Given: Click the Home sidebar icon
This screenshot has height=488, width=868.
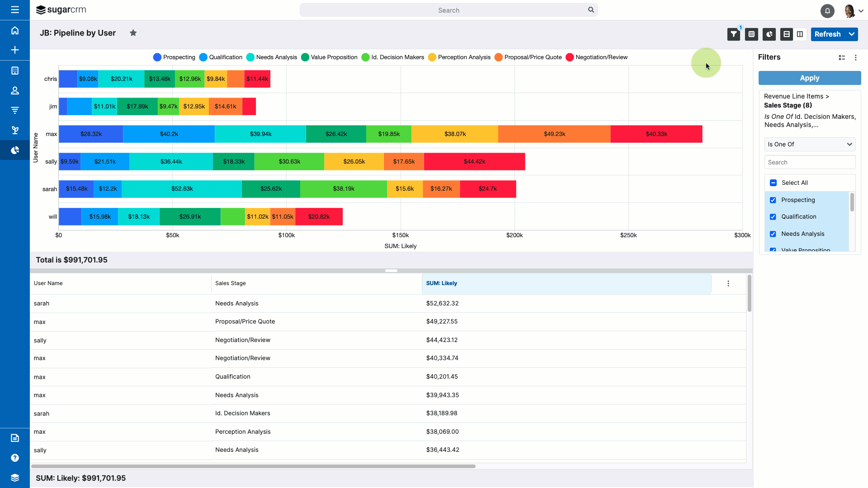Looking at the screenshot, I should (15, 30).
